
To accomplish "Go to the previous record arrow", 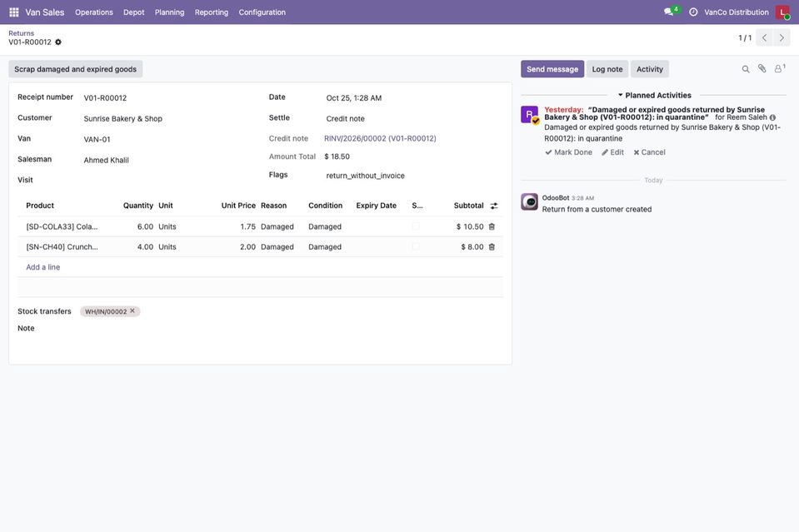I will pyautogui.click(x=764, y=37).
